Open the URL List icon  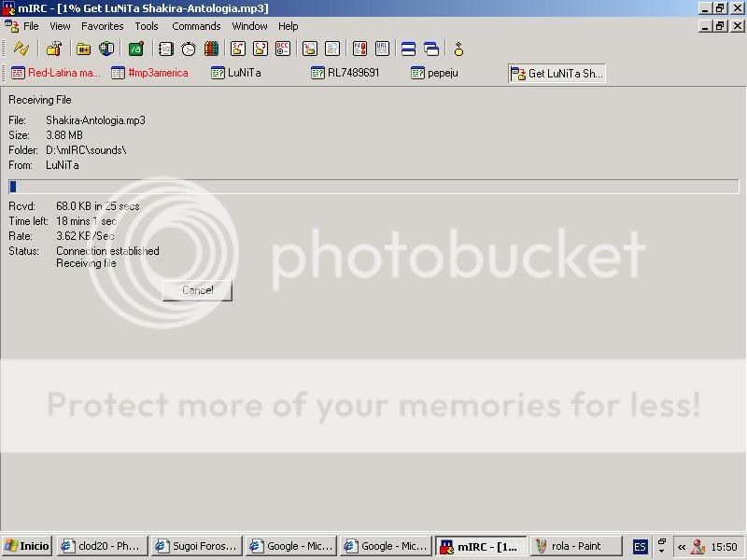(383, 49)
